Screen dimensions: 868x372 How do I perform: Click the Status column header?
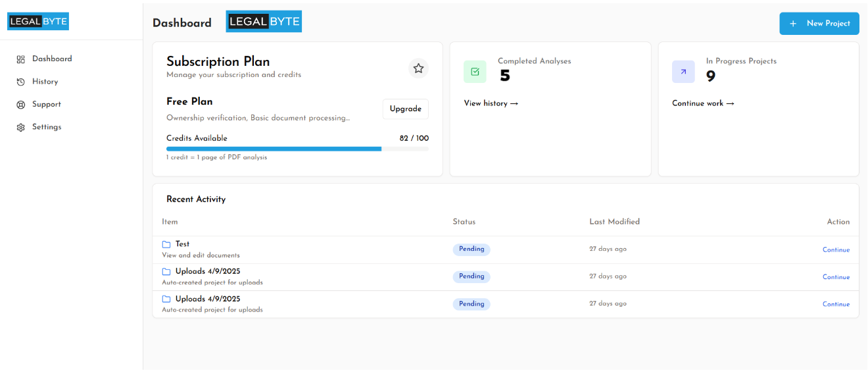464,222
